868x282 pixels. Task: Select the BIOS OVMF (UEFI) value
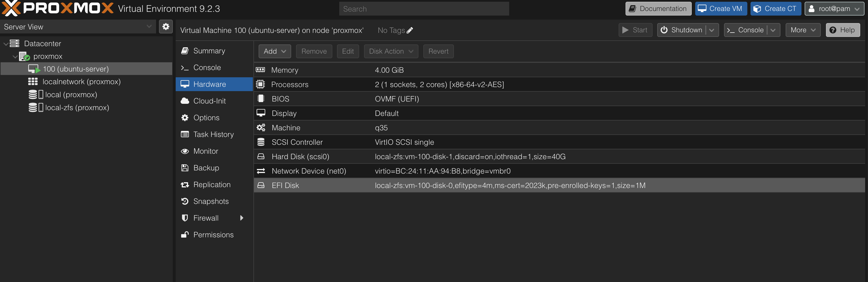(397, 99)
